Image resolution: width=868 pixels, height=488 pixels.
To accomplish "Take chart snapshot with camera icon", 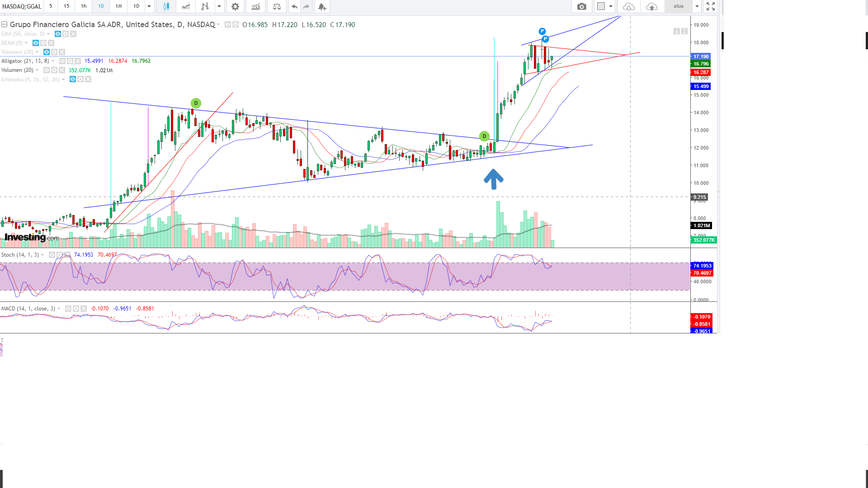I will (582, 6).
